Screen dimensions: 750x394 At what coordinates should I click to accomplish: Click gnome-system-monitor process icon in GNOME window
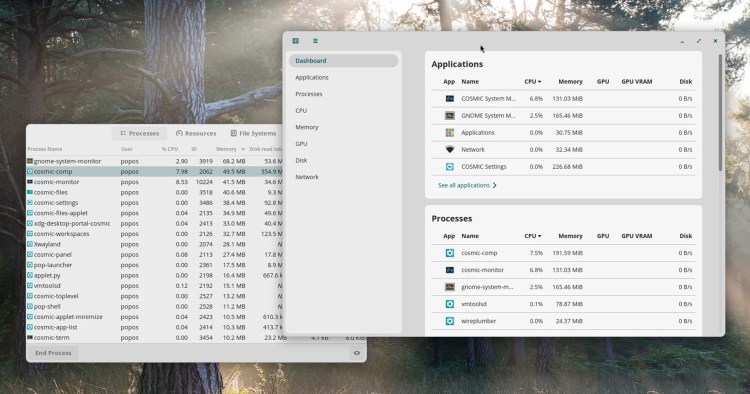[30, 161]
